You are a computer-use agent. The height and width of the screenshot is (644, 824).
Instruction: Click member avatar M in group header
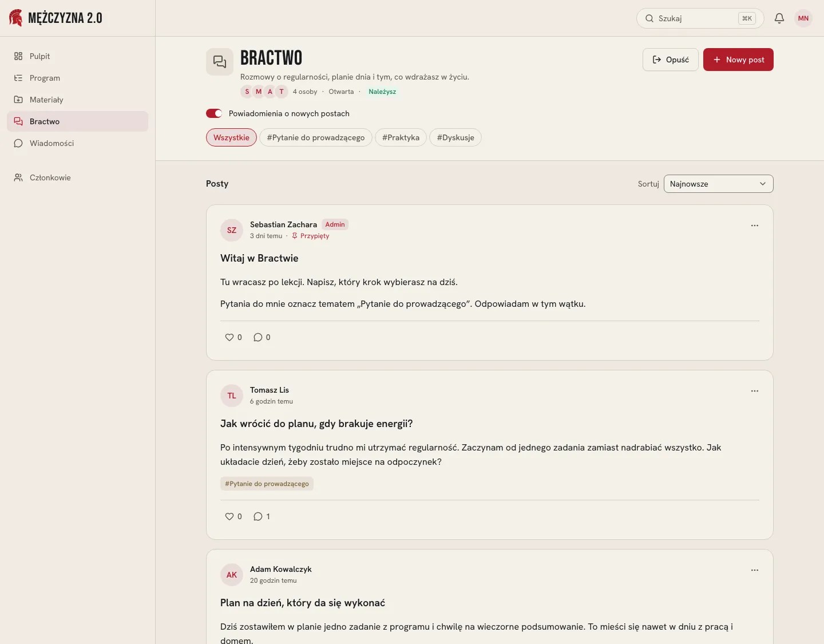(259, 92)
